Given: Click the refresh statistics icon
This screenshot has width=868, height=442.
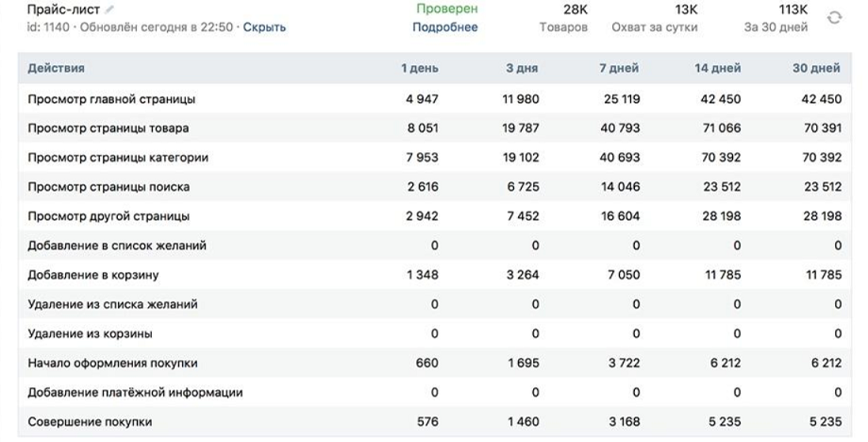Looking at the screenshot, I should coord(834,18).
